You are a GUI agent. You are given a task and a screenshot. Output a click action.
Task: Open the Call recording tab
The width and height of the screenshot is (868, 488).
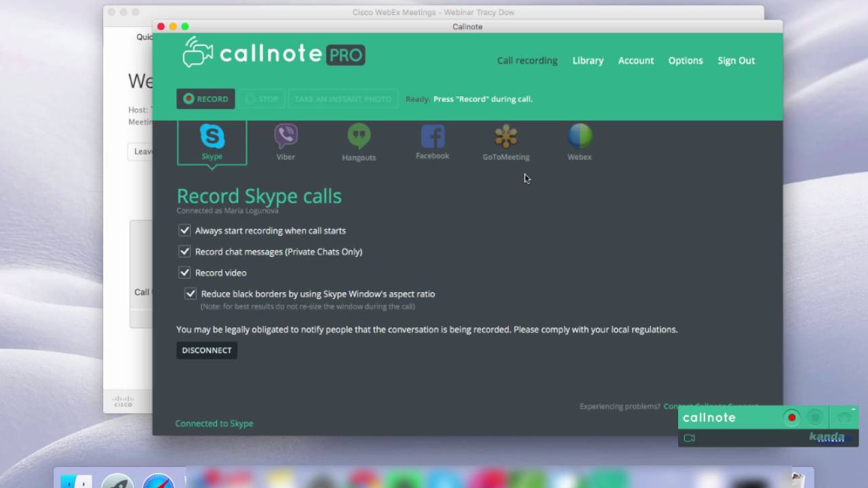click(527, 60)
